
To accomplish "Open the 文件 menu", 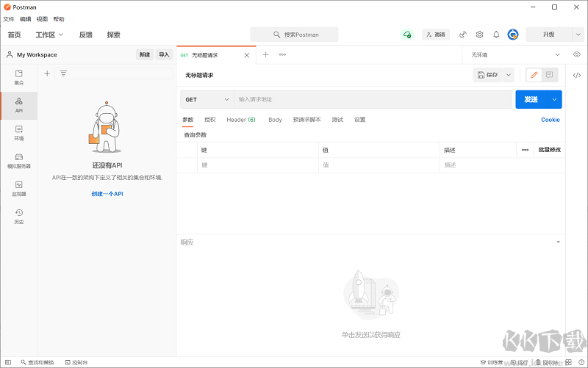I will [x=9, y=19].
